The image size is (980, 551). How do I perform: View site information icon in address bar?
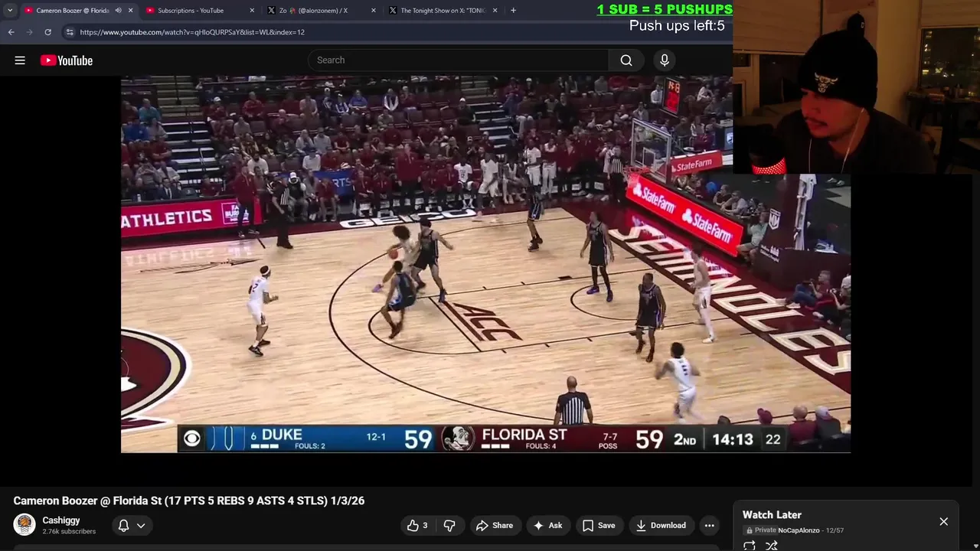click(70, 32)
